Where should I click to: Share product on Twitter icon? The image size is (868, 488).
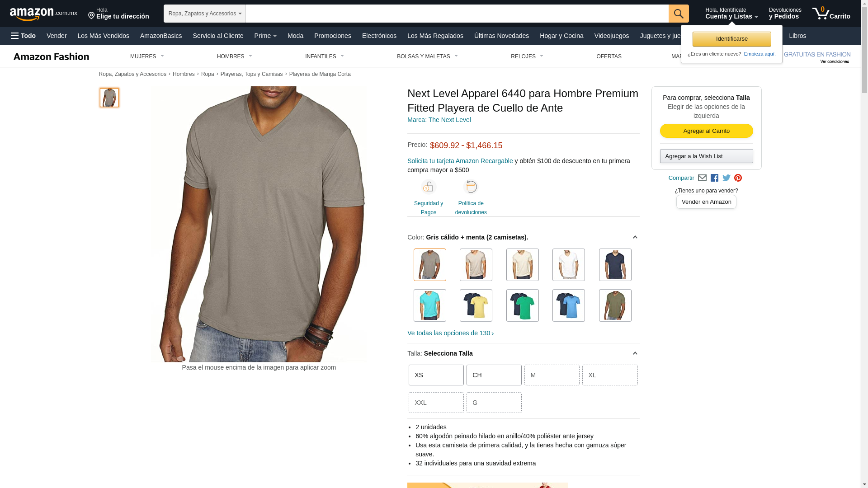click(x=726, y=178)
